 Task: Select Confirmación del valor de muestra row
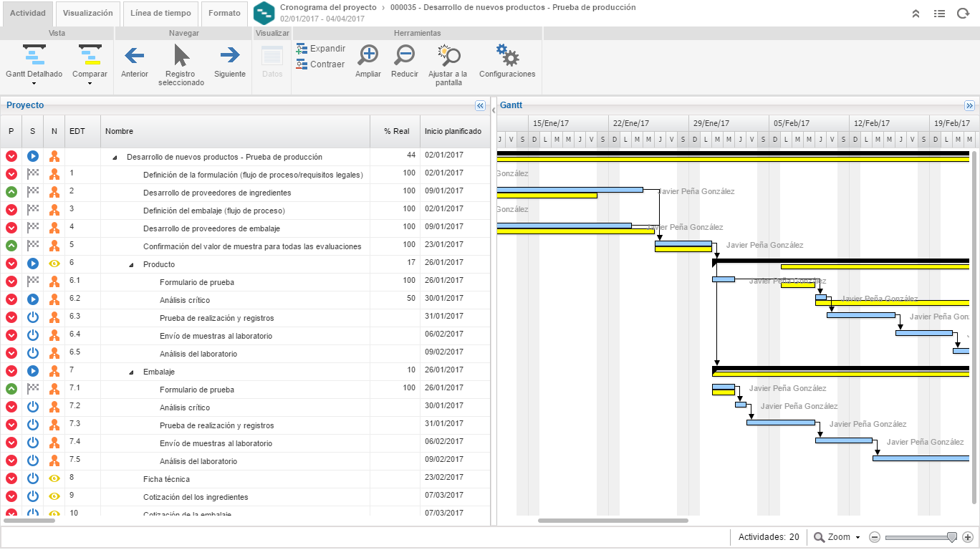pos(245,246)
